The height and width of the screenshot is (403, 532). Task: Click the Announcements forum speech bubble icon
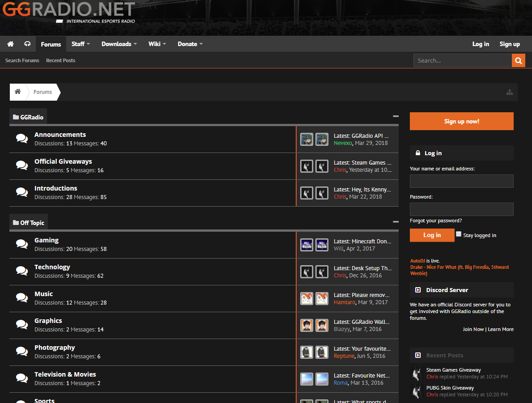point(22,139)
